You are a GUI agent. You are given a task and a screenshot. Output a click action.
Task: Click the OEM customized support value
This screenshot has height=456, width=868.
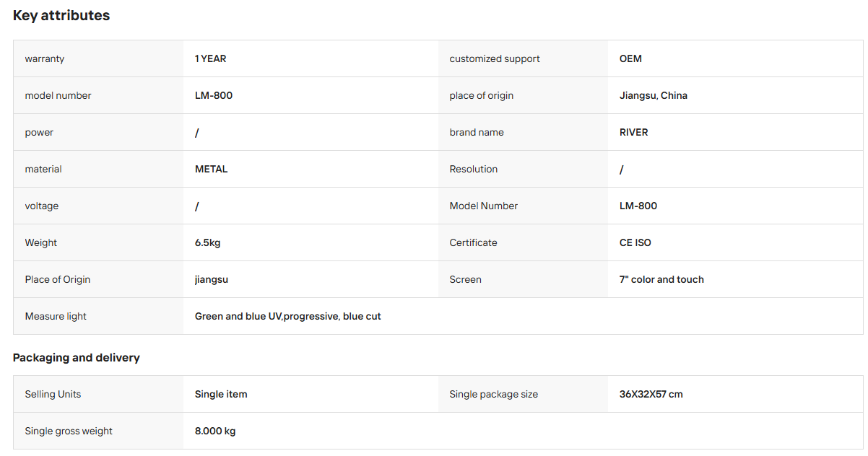[630, 58]
